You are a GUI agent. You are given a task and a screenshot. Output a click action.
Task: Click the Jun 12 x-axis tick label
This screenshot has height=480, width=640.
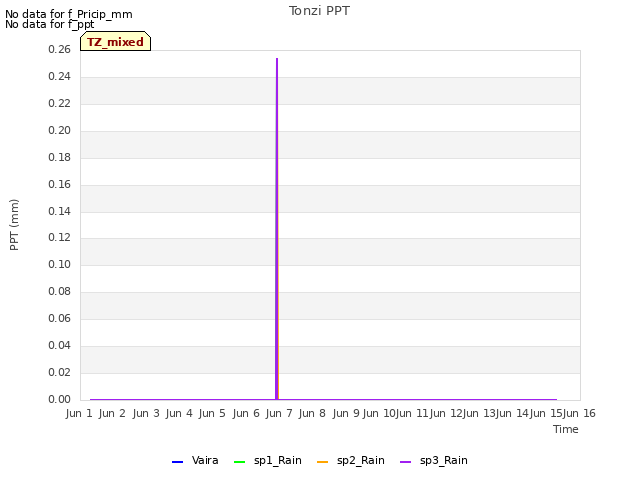pyautogui.click(x=446, y=413)
